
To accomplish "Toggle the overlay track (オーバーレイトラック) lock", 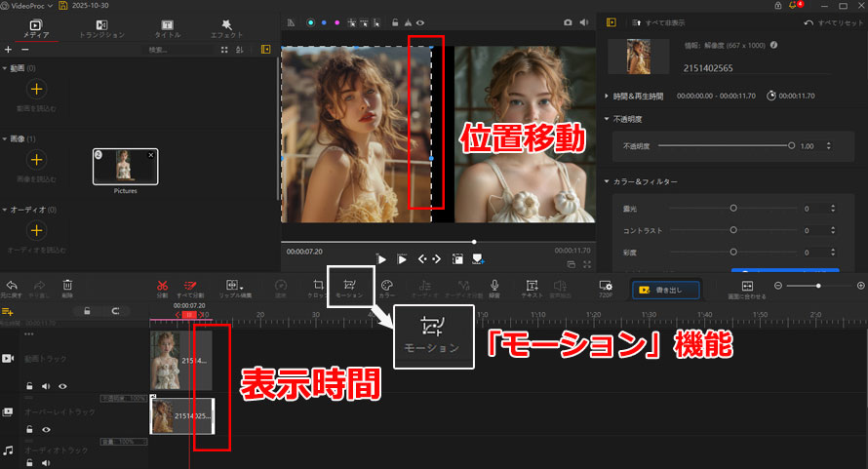I will click(29, 429).
